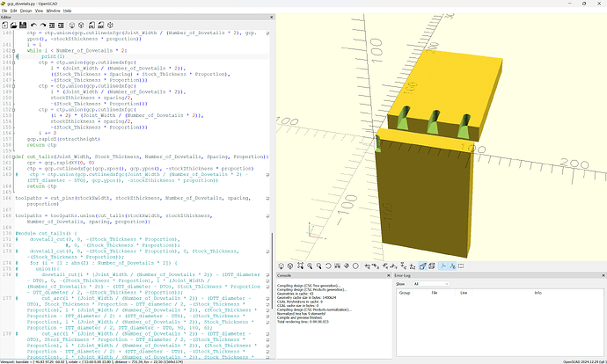
Task: Click the line 'gcp.rapidZ(retractheight)'
Action: tap(63, 139)
